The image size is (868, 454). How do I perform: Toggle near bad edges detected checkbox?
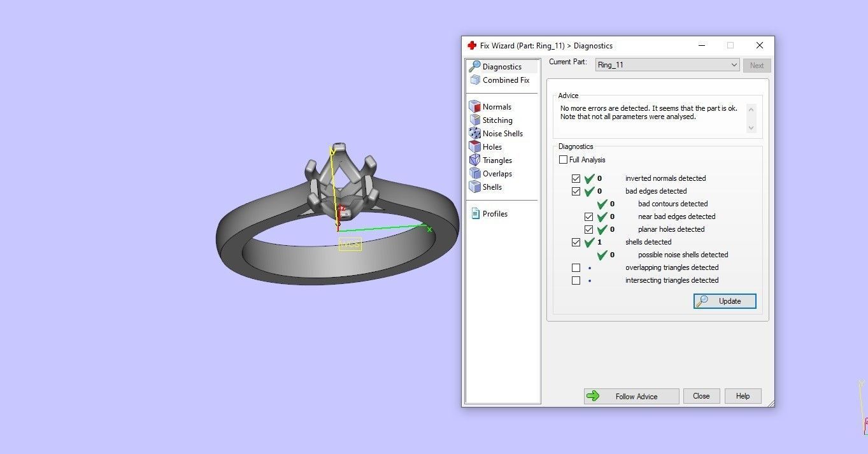589,216
